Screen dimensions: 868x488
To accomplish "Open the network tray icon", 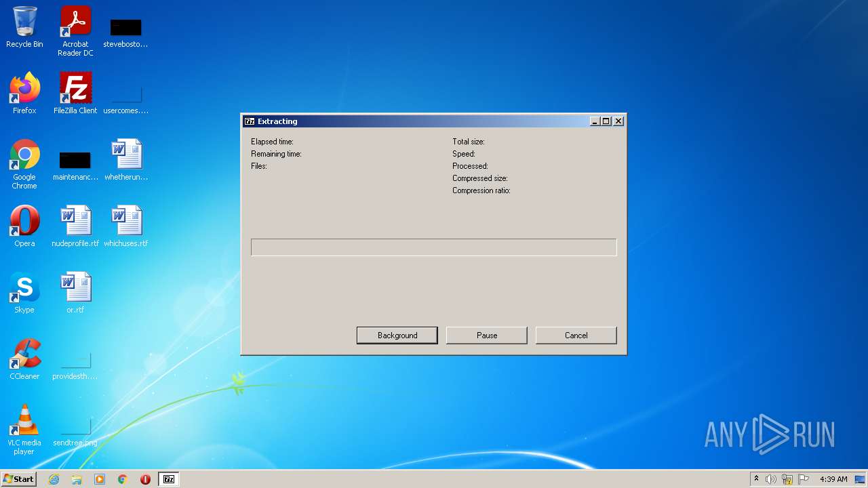I will [x=787, y=479].
